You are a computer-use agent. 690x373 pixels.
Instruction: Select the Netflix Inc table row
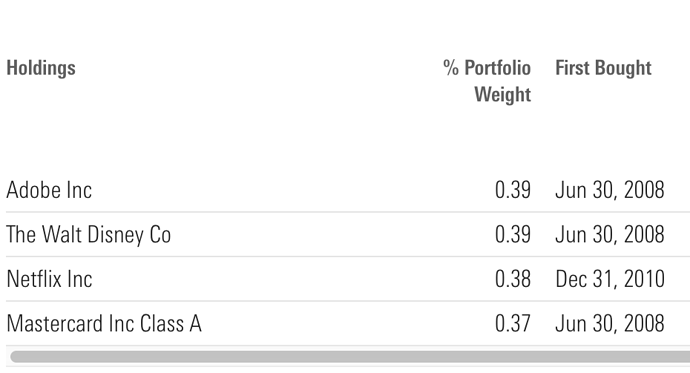(348, 279)
